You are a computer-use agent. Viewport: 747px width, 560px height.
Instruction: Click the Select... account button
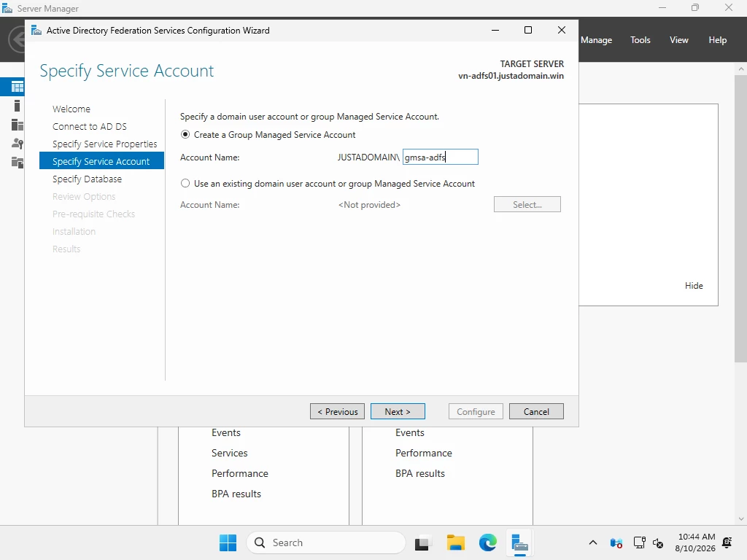tap(527, 204)
